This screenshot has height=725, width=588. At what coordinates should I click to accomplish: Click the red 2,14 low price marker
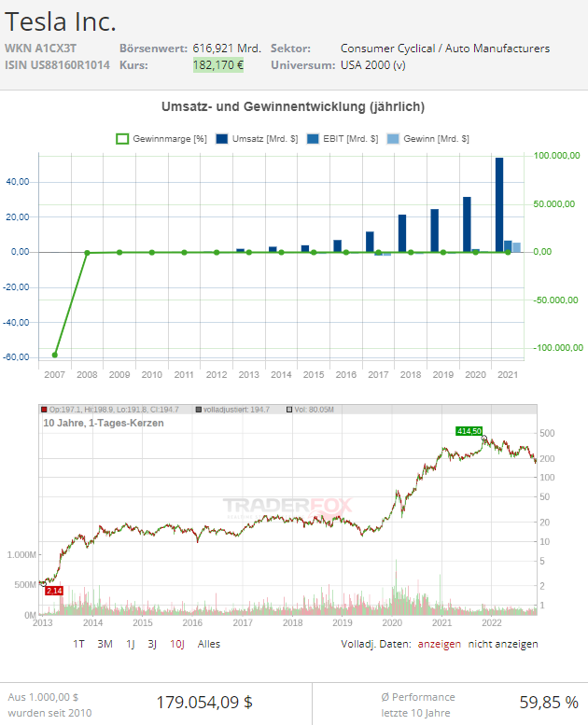54,591
